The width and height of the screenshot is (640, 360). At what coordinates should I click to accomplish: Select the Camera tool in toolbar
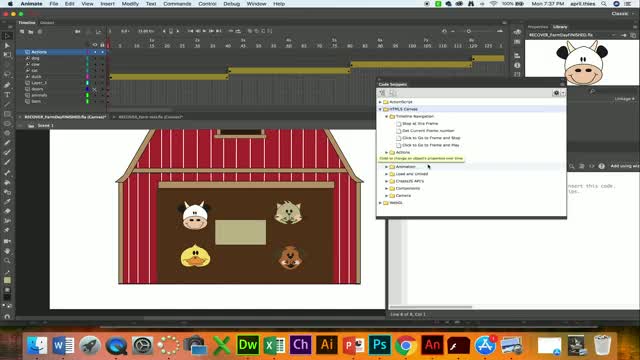pyautogui.click(x=7, y=241)
